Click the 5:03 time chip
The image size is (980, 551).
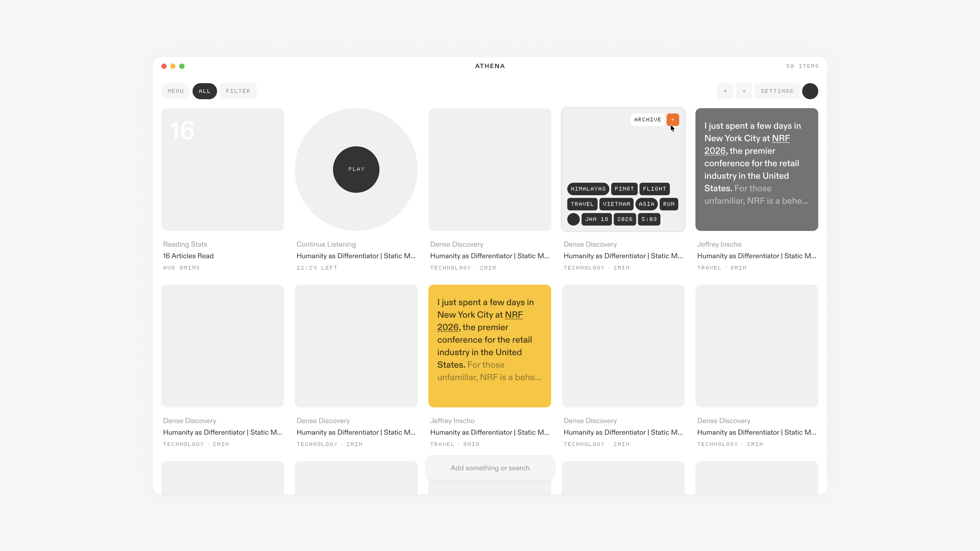point(649,219)
